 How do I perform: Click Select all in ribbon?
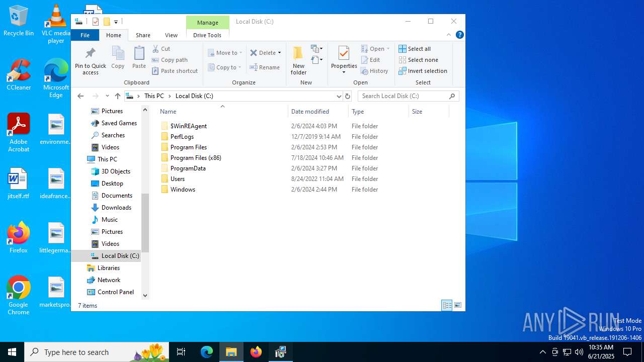pos(415,49)
